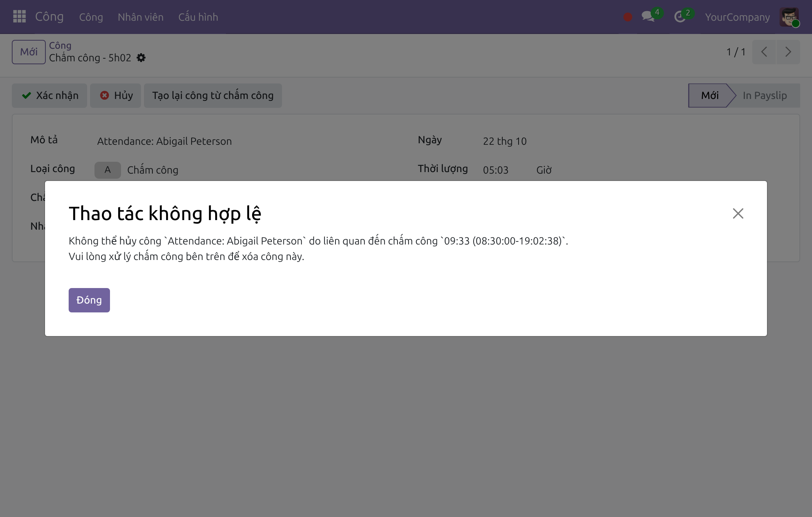The image size is (812, 517).
Task: Click the Mới create button
Action: pyautogui.click(x=29, y=52)
